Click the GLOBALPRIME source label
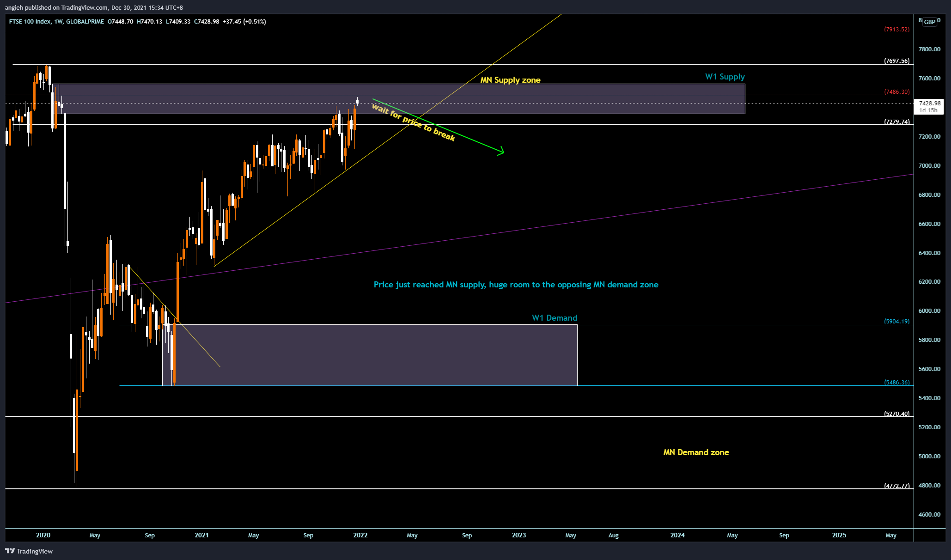The height and width of the screenshot is (560, 951). click(x=85, y=22)
